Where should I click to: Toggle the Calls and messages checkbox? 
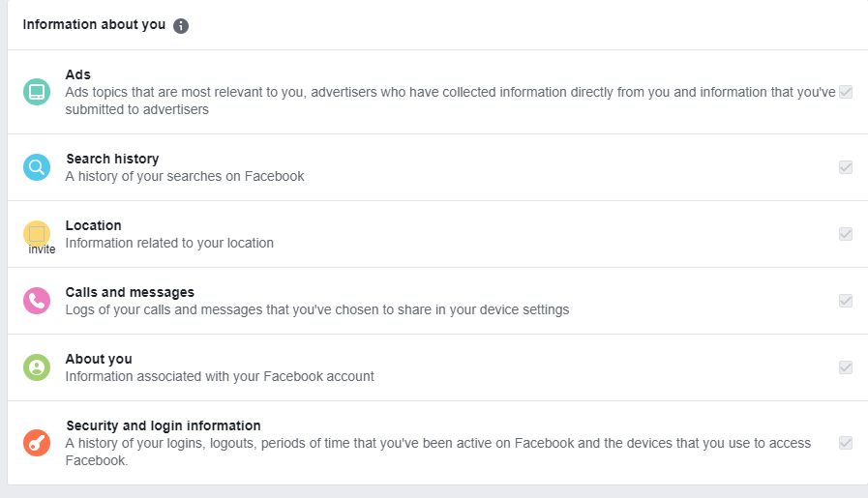click(x=846, y=301)
